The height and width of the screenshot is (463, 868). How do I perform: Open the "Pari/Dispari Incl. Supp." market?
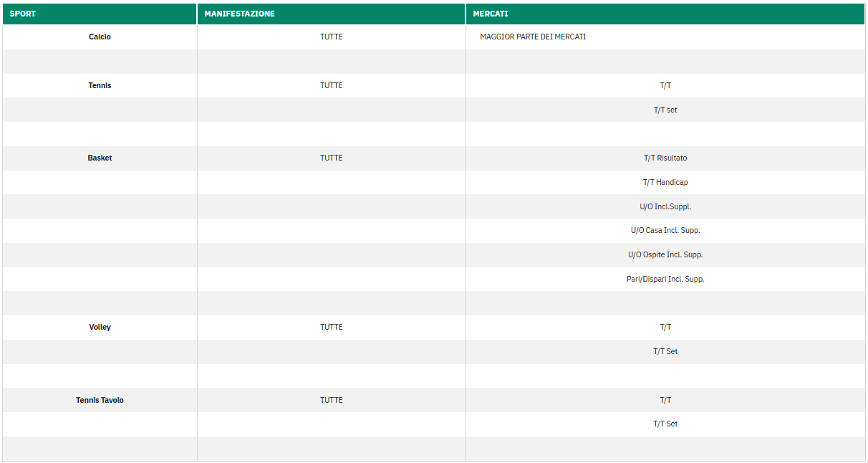tap(665, 279)
